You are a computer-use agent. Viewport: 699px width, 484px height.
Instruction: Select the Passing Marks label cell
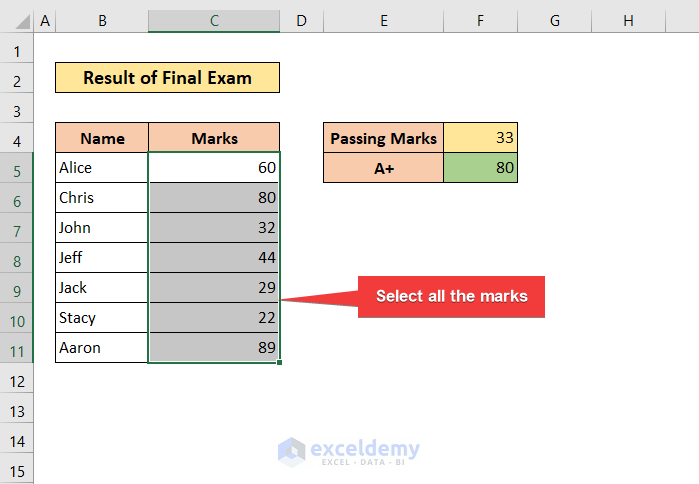pyautogui.click(x=384, y=138)
